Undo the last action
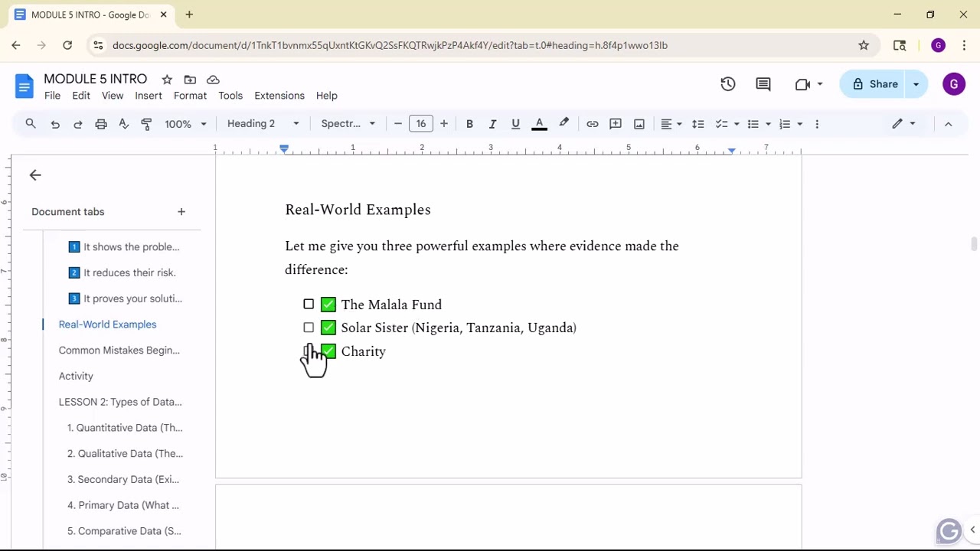The height and width of the screenshot is (551, 980). [x=55, y=124]
